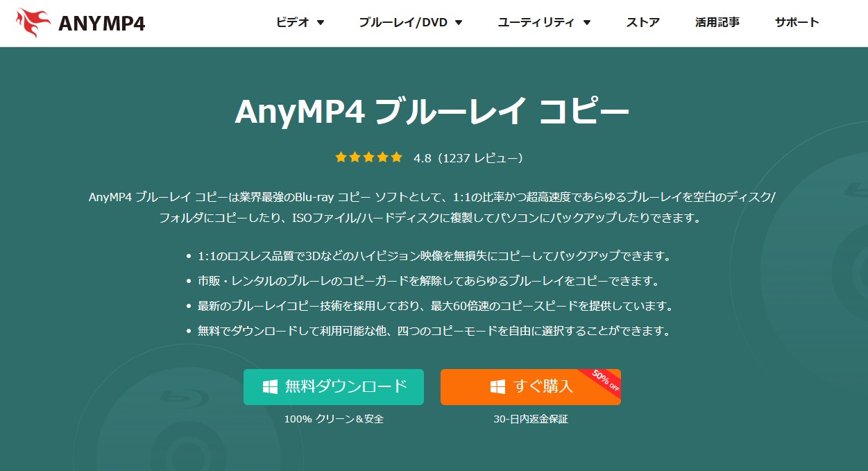Click the Windows icon on すぐ購入

pyautogui.click(x=497, y=387)
